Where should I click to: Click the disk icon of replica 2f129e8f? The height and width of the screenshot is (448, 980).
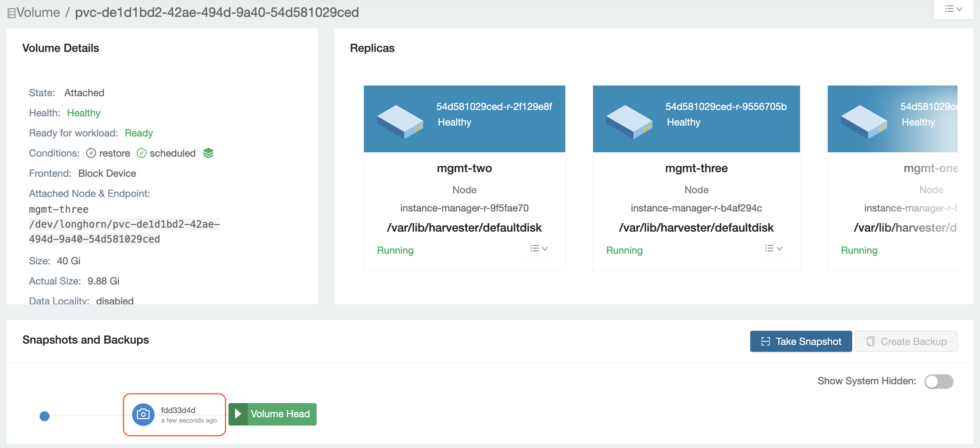400,122
